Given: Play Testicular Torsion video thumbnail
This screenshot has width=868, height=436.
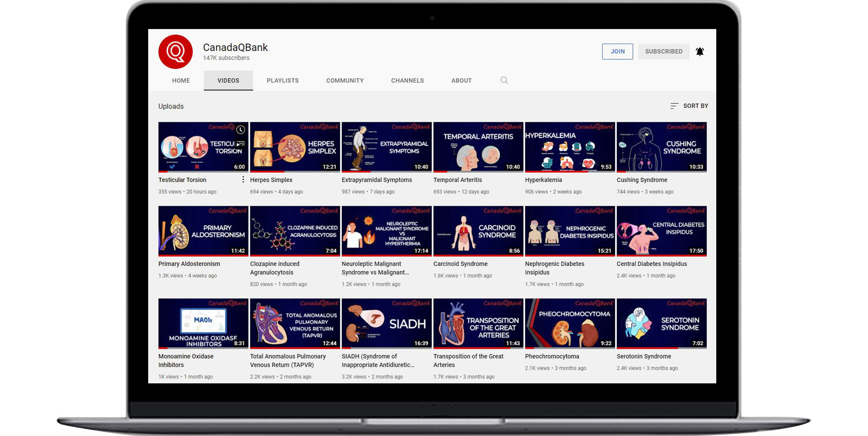Looking at the screenshot, I should (203, 147).
